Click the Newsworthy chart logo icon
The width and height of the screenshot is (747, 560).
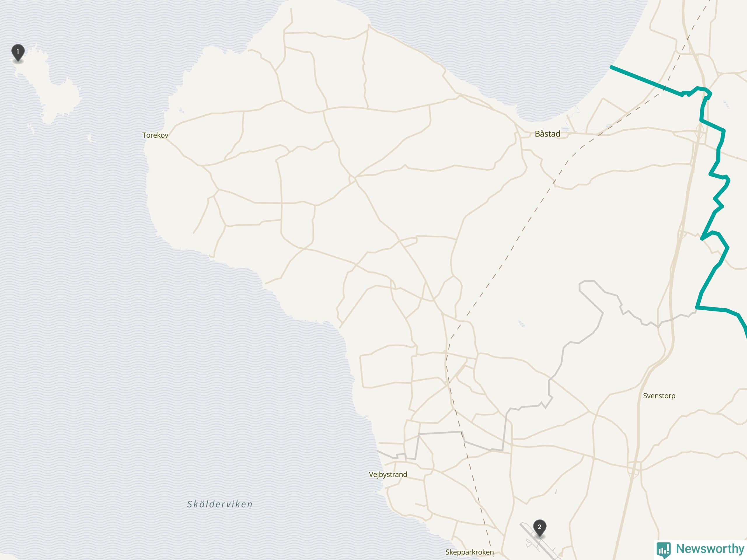click(x=664, y=549)
